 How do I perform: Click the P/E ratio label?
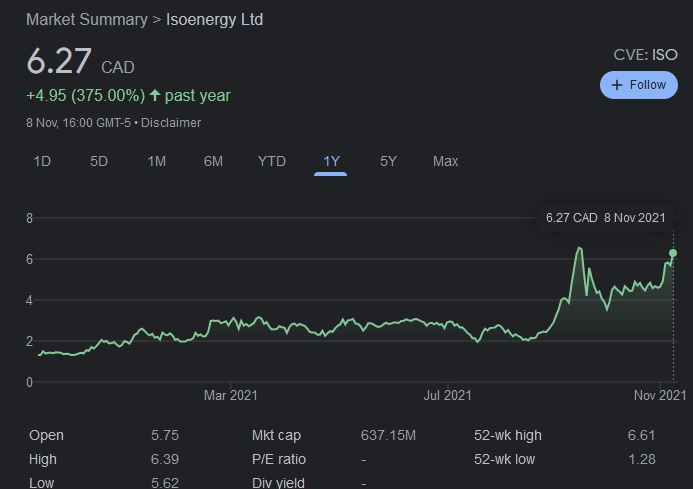point(279,459)
